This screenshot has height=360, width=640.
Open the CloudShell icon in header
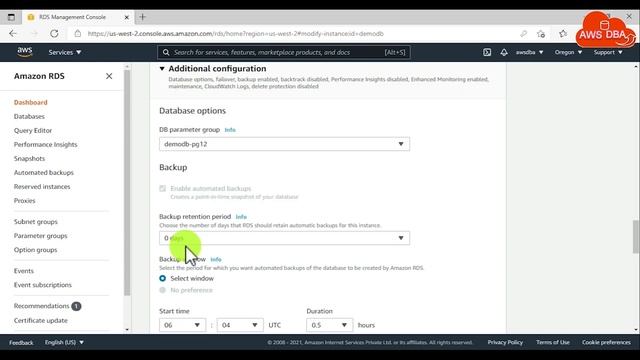click(487, 52)
